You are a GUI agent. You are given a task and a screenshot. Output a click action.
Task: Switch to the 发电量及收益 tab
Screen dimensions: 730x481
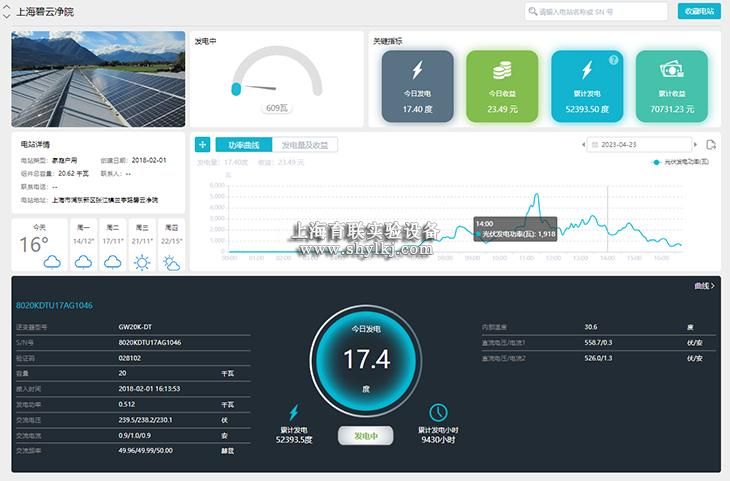304,145
